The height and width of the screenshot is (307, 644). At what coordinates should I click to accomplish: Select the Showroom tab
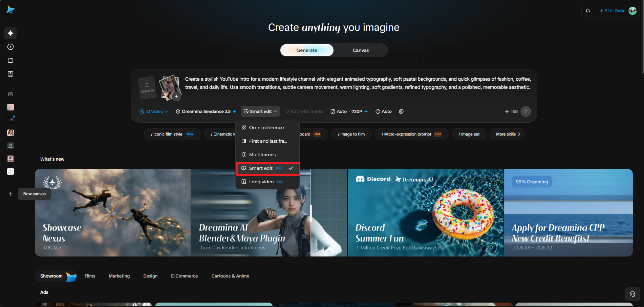coord(56,276)
